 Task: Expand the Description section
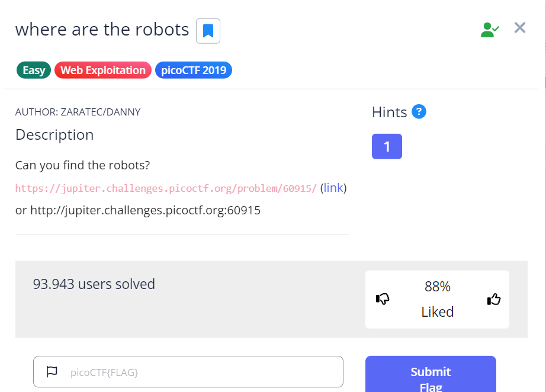[x=54, y=135]
